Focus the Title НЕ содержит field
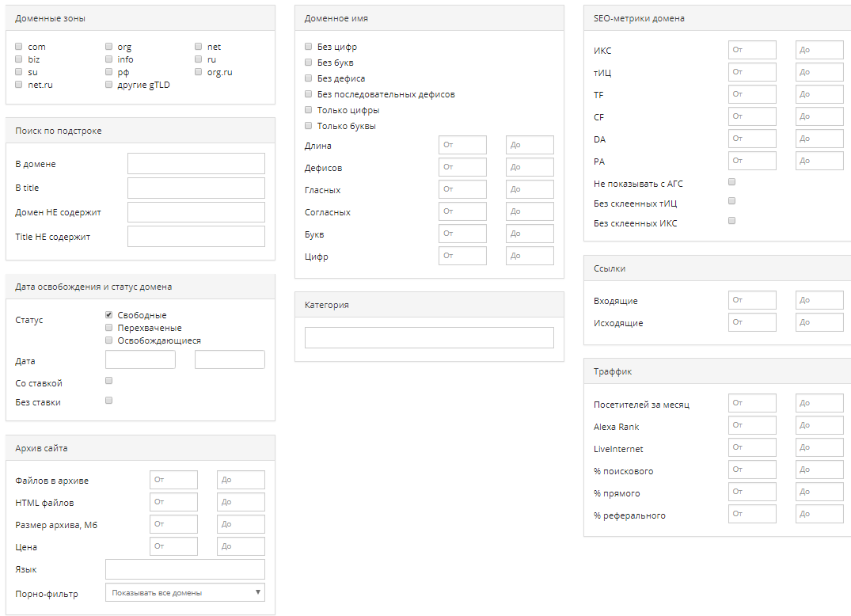Screen dimensions: 851x616 pos(196,237)
